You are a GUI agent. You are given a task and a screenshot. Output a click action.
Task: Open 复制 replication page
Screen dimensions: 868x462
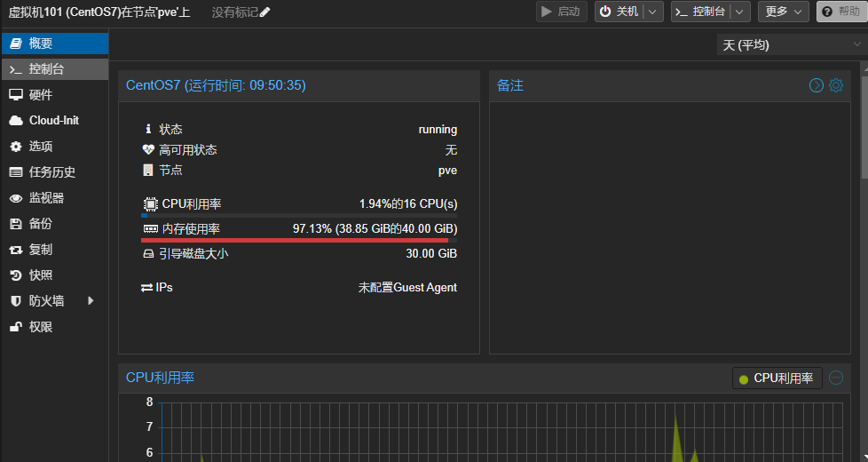pos(55,250)
